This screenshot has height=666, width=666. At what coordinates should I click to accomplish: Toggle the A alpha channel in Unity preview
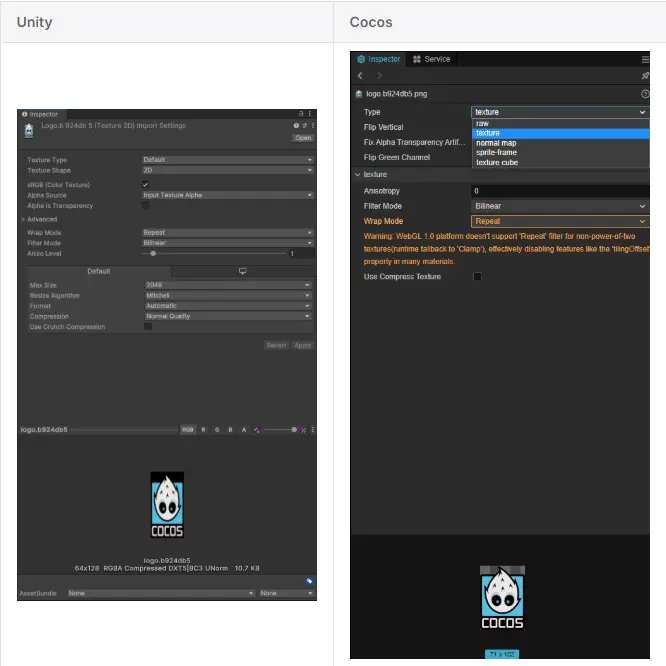[x=244, y=430]
